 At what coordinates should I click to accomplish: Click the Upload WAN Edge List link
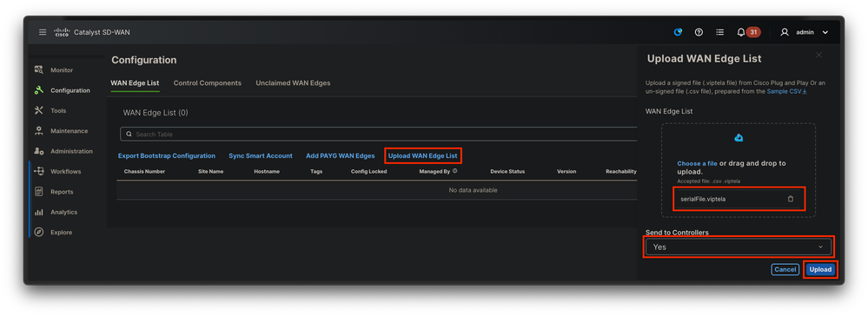(423, 156)
